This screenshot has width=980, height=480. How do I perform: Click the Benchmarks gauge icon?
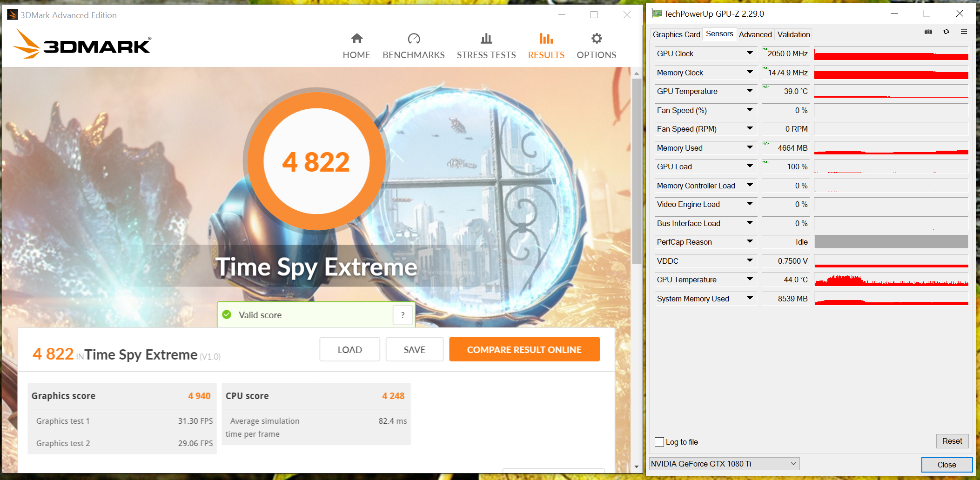pos(414,38)
